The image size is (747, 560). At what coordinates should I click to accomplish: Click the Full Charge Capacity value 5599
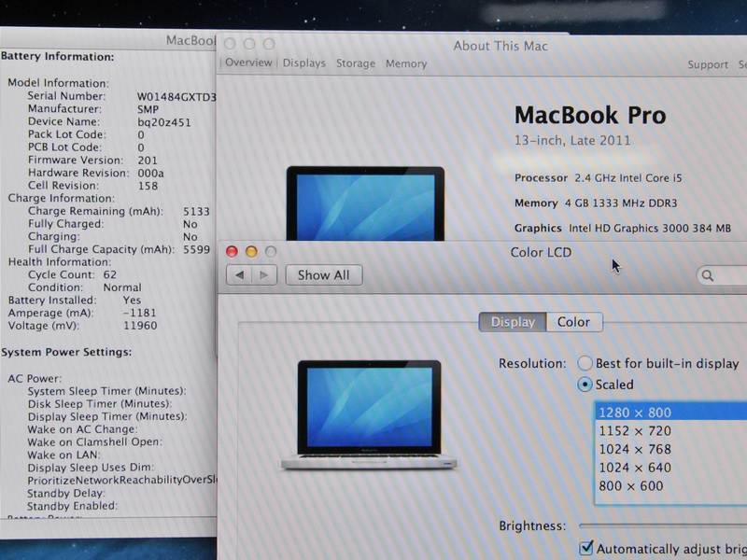tap(196, 249)
